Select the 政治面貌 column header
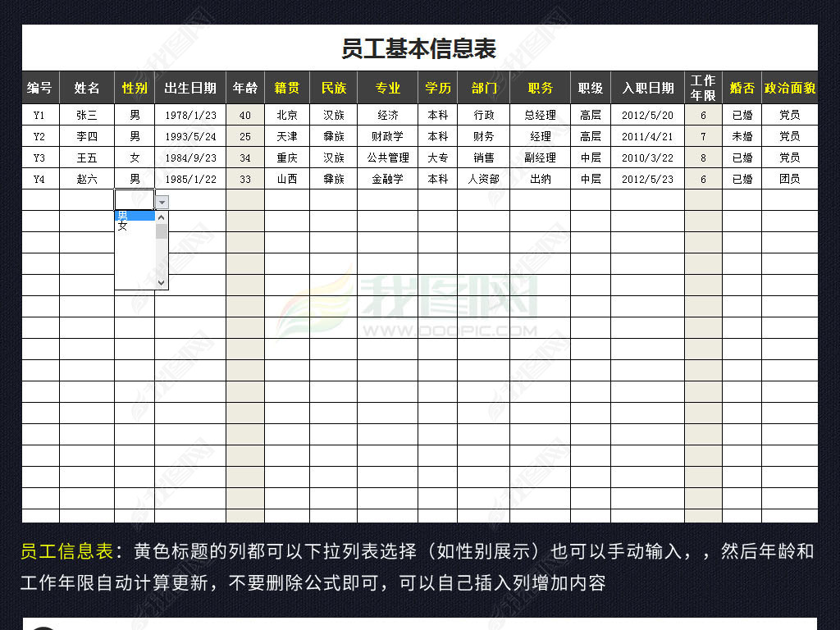840x630 pixels. tap(789, 88)
